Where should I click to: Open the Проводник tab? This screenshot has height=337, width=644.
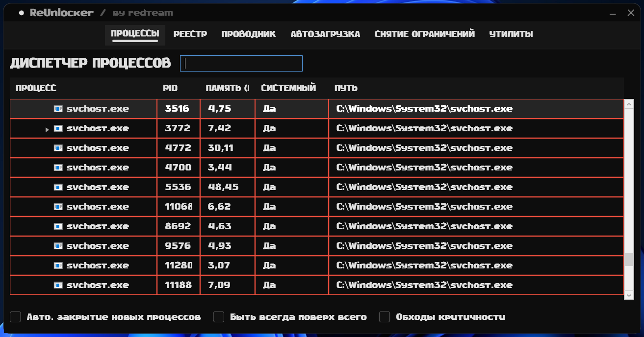click(249, 34)
